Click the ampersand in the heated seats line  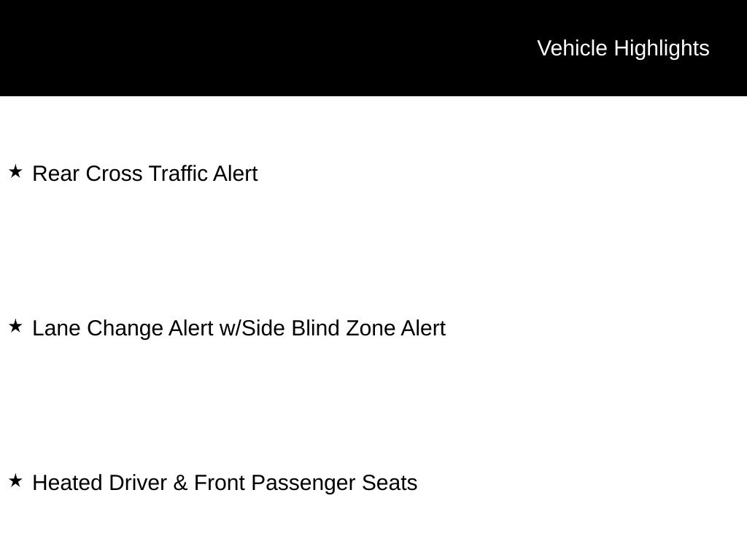[180, 483]
